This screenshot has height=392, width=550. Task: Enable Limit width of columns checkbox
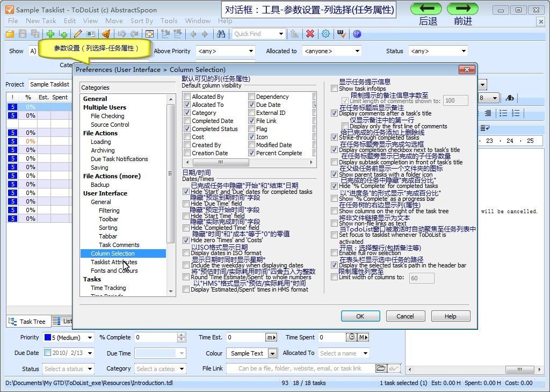(x=335, y=278)
